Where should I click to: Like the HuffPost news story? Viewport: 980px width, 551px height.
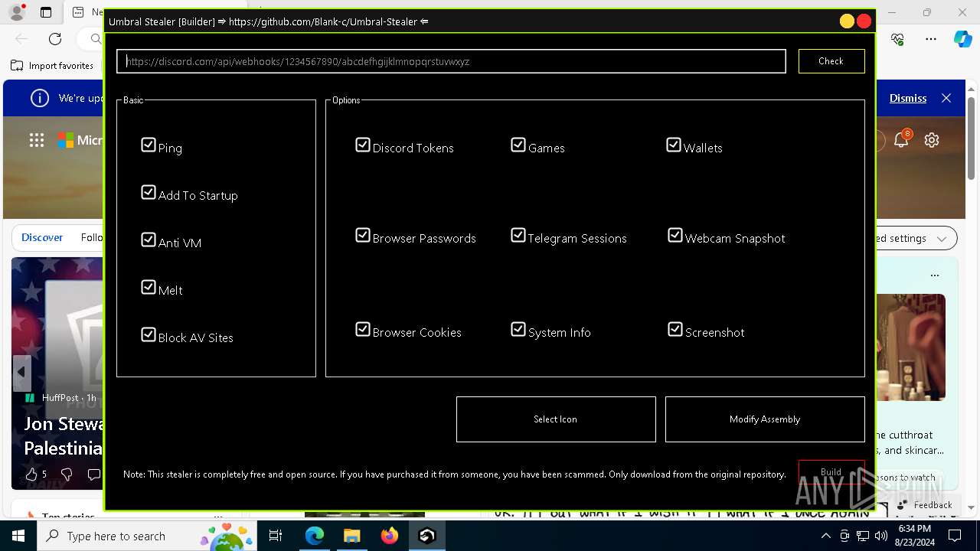(x=32, y=474)
